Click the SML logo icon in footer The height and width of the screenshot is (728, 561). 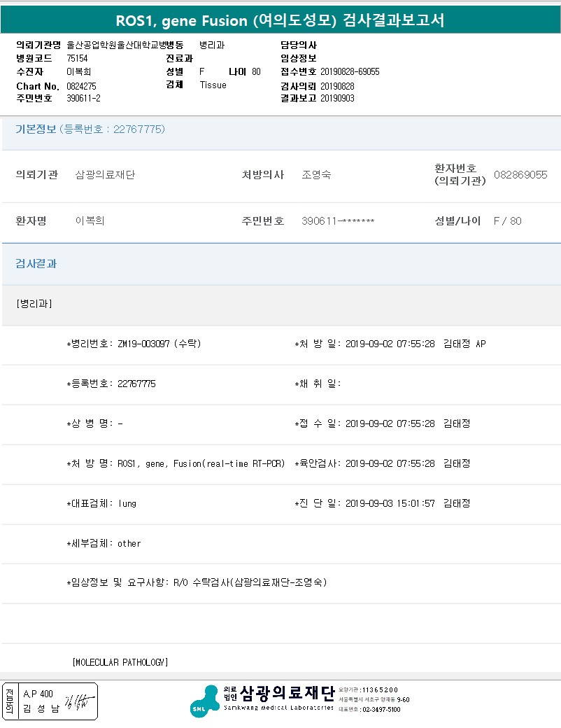click(205, 701)
